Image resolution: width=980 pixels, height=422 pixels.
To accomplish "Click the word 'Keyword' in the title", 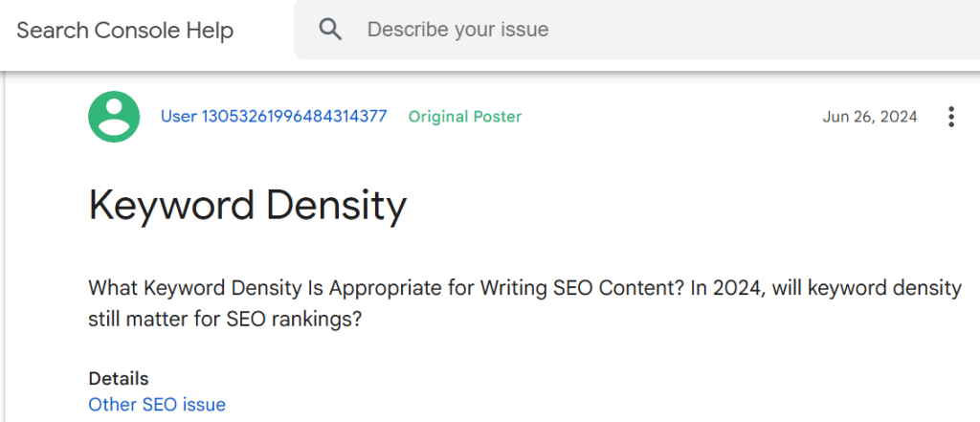I will (171, 206).
